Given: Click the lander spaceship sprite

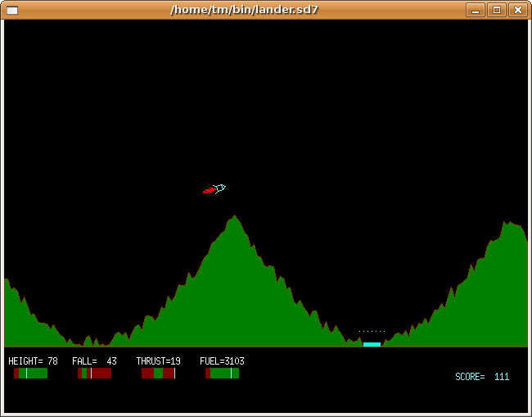Looking at the screenshot, I should pos(219,188).
